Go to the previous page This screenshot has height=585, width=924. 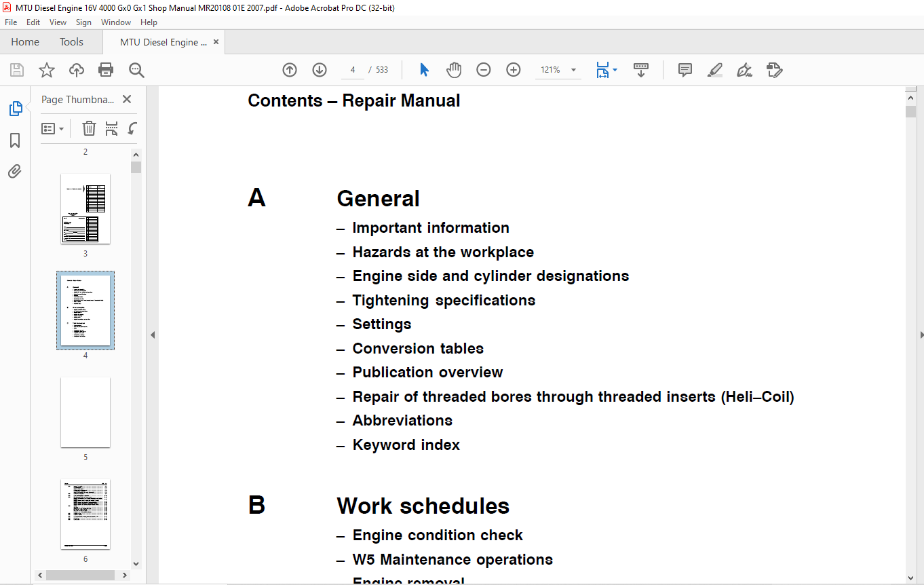tap(290, 70)
